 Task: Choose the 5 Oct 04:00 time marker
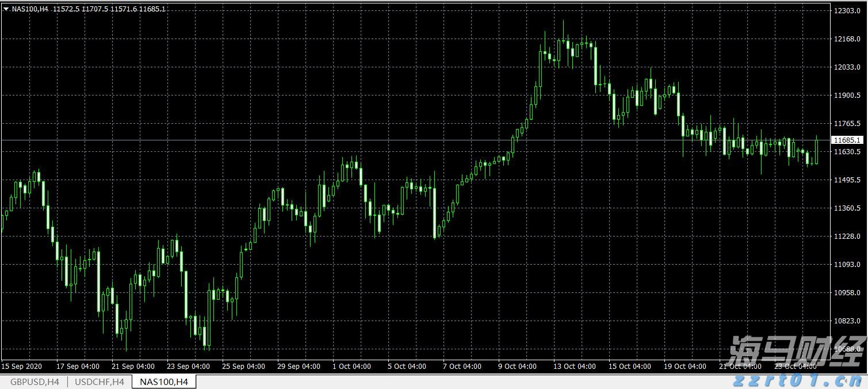(407, 367)
